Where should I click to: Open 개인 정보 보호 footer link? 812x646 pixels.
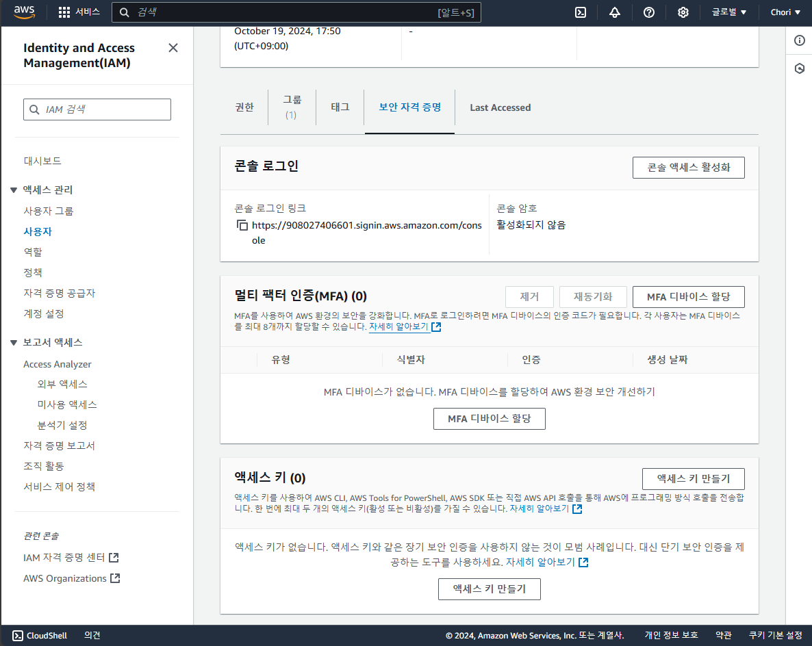(x=671, y=636)
